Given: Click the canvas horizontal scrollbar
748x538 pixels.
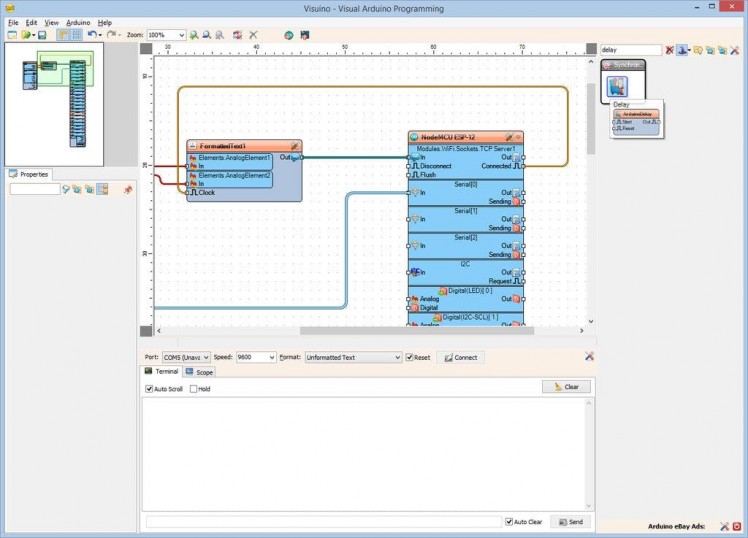Looking at the screenshot, I should pyautogui.click(x=400, y=330).
